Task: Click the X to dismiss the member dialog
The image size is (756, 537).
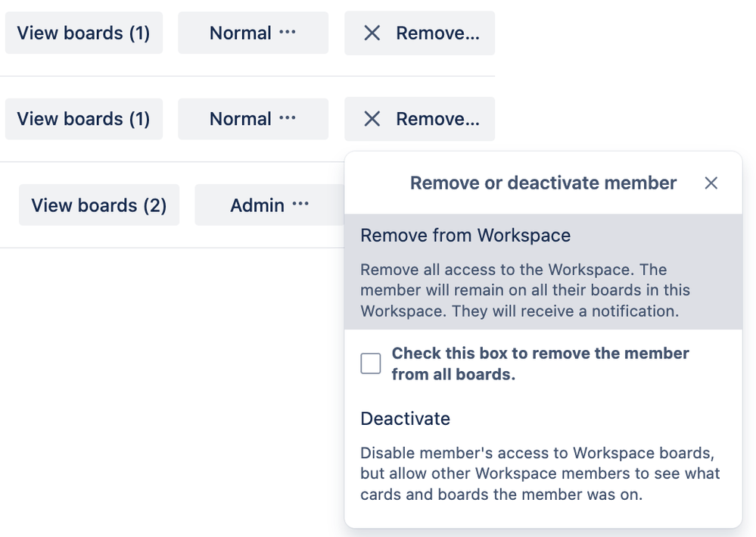Action: 711,183
